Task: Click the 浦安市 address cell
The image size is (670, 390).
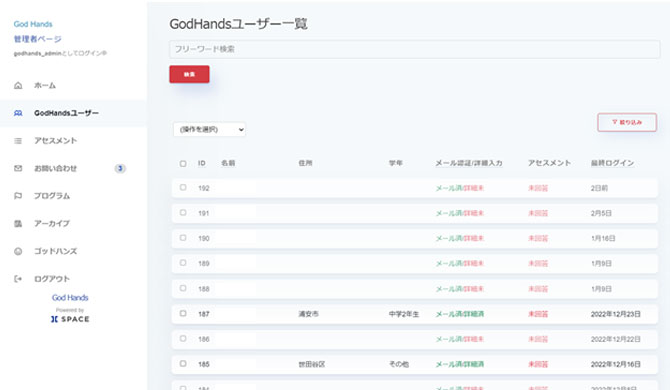Action: coord(309,314)
